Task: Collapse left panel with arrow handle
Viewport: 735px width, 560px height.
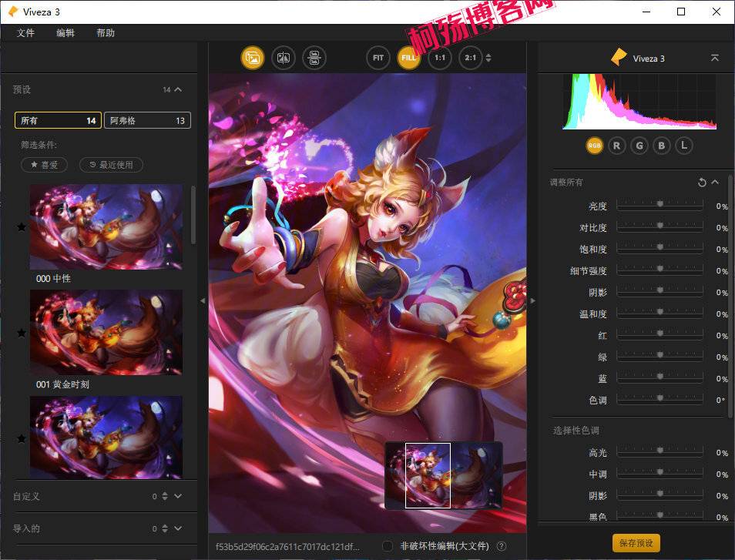Action: click(203, 301)
